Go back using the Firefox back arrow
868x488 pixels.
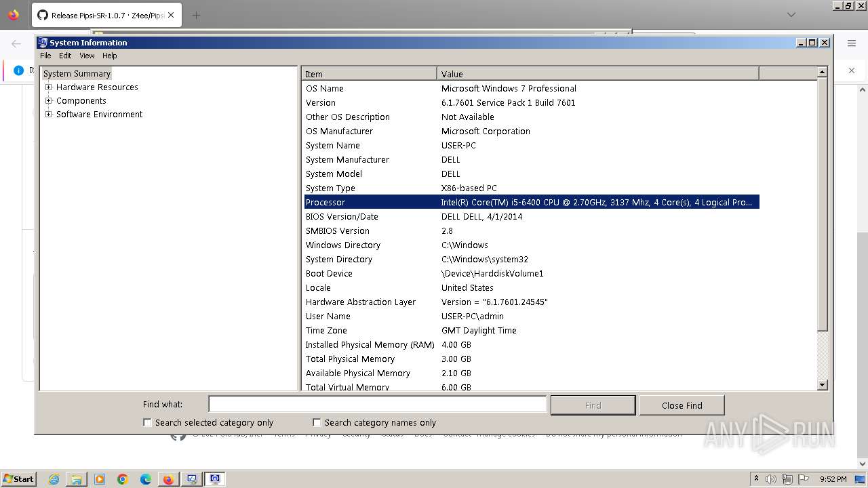click(x=16, y=43)
